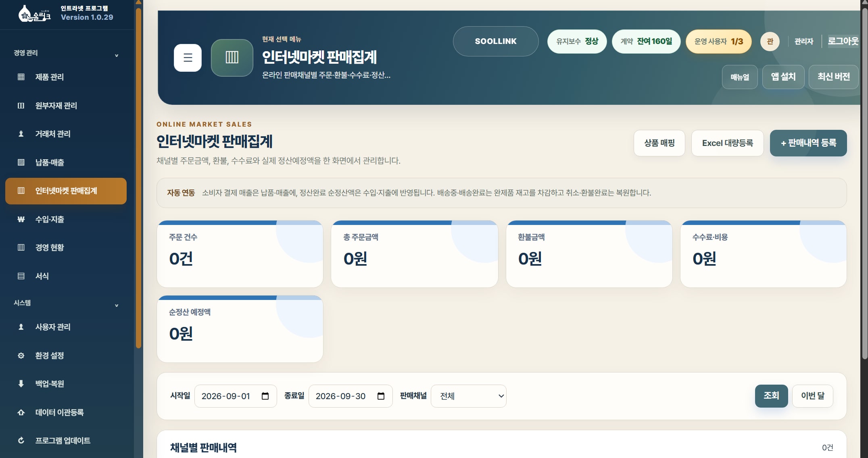Click the sidebar vertical scrollbar
This screenshot has width=868, height=458.
[138, 177]
